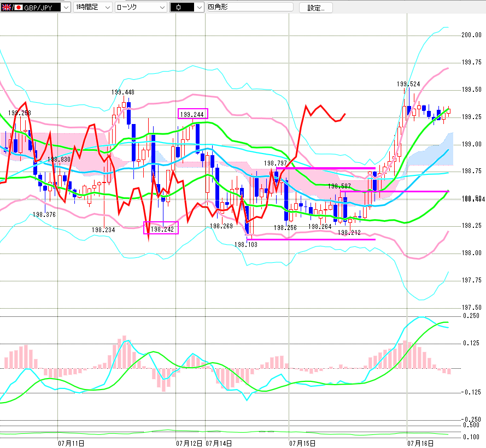Click the 0.125 MACD axis label
The image size is (486, 448).
(471, 343)
